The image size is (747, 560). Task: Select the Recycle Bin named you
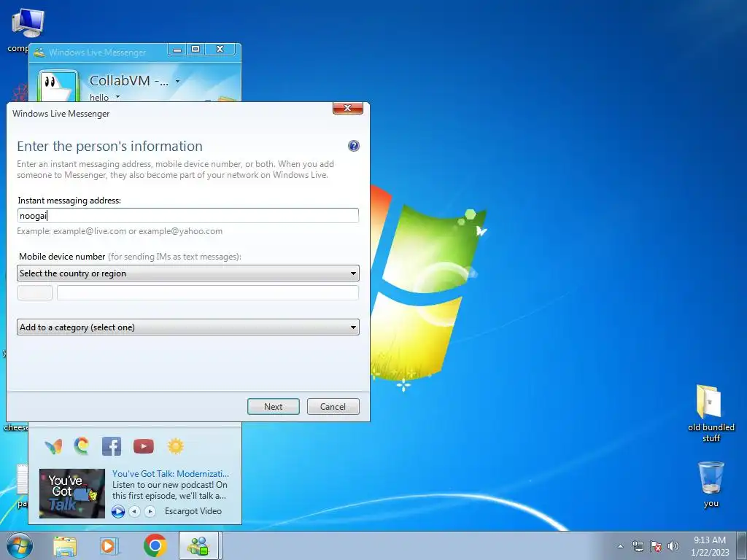click(x=711, y=484)
